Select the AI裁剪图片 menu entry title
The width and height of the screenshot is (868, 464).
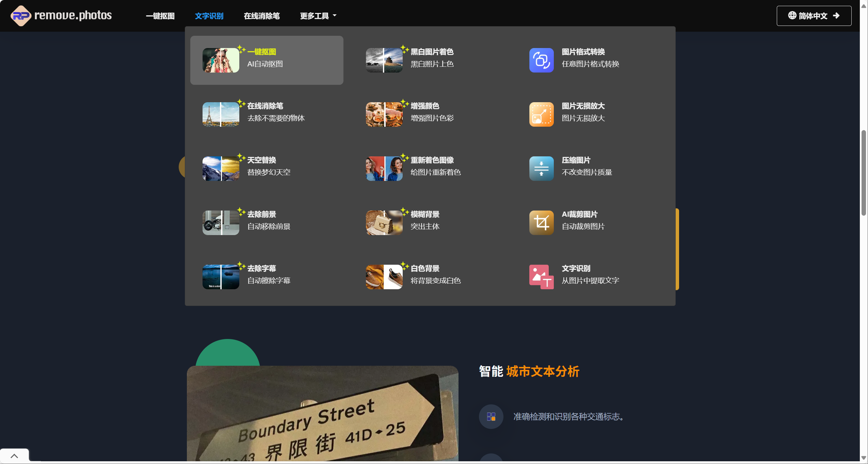point(580,214)
